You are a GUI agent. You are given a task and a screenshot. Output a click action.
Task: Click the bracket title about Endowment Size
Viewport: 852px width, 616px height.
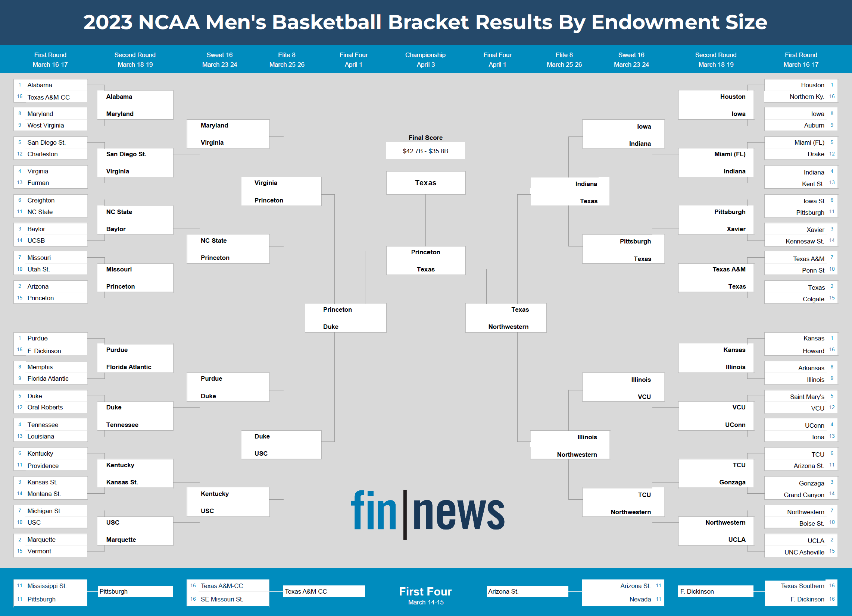425,22
